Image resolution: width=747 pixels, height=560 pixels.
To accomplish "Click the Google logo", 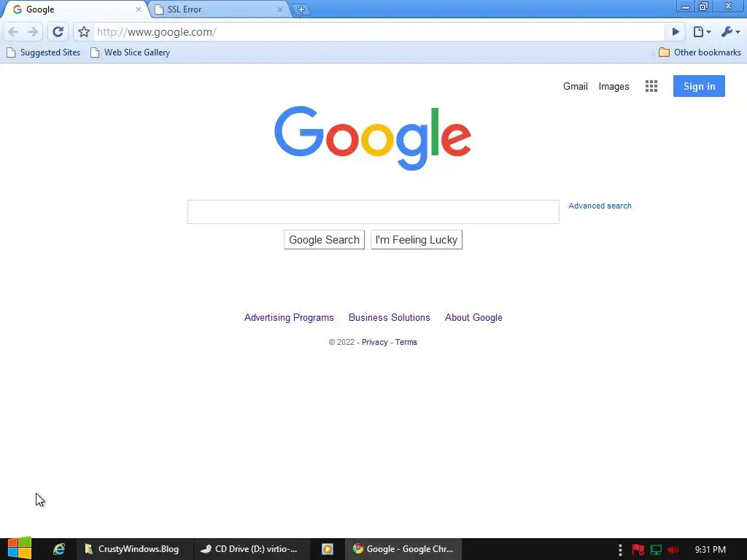I will [x=373, y=138].
